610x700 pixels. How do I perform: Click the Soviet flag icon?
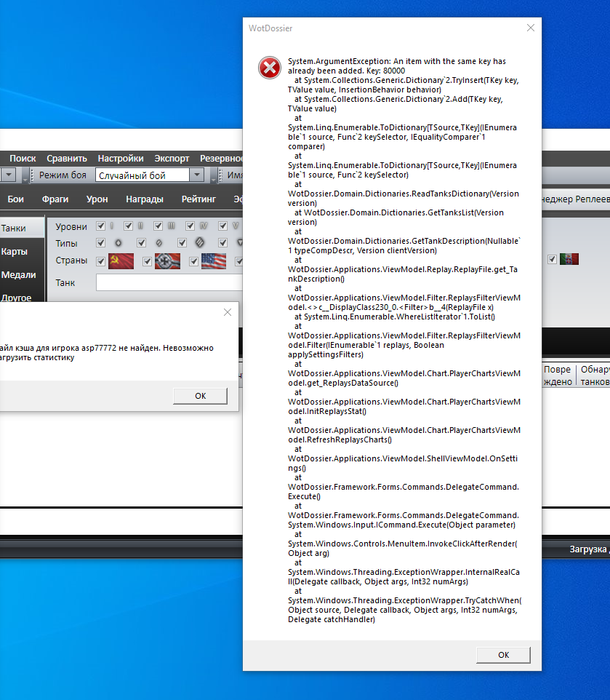[x=121, y=261]
